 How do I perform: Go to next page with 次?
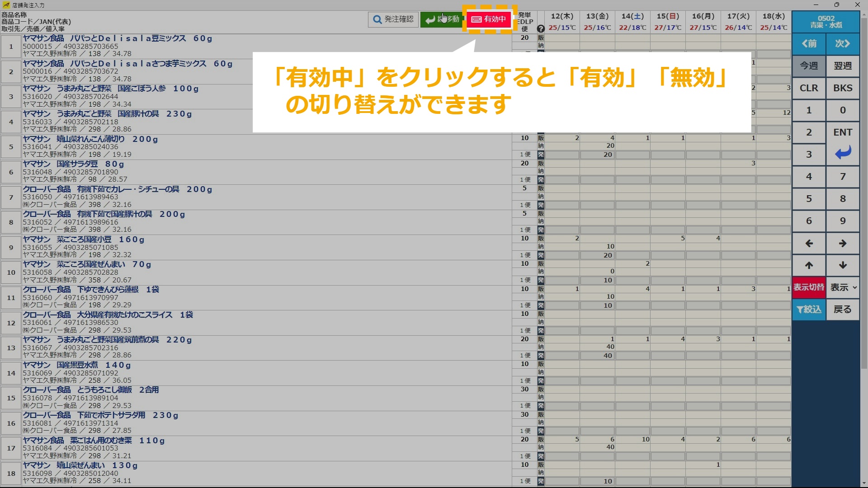tap(843, 44)
